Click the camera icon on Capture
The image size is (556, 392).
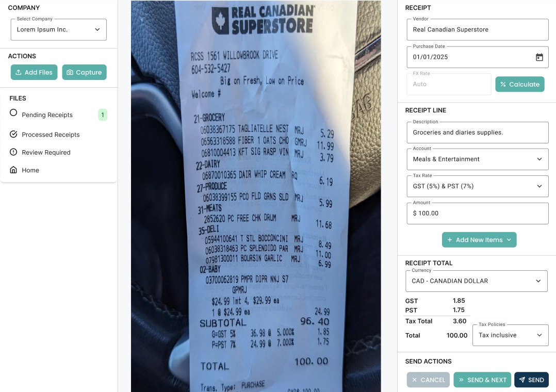(x=70, y=72)
